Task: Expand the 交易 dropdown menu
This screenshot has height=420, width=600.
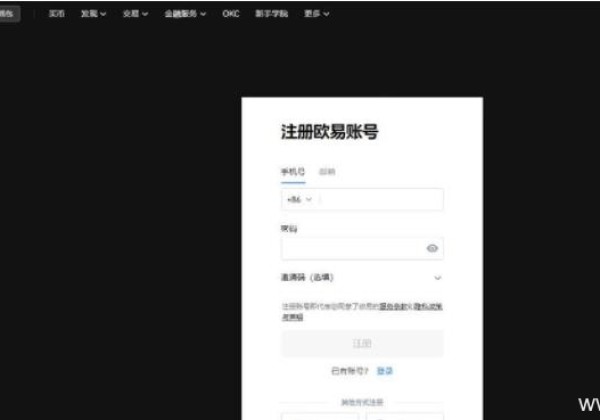Action: tap(135, 14)
